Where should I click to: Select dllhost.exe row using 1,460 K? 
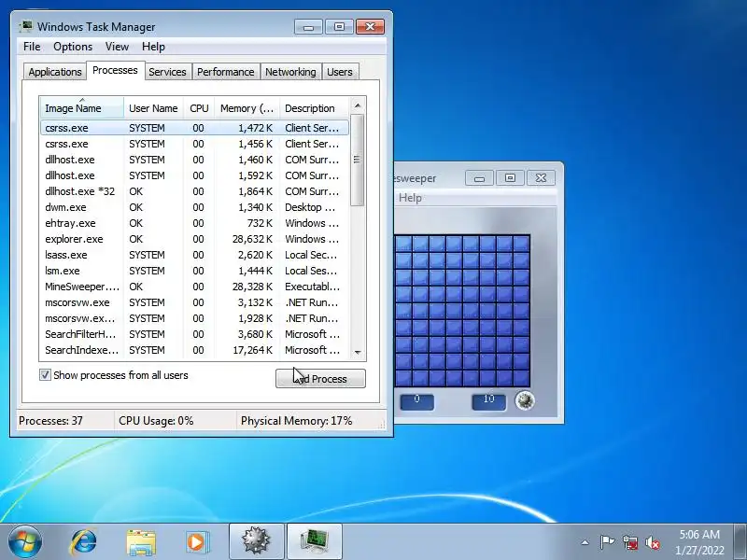(194, 160)
